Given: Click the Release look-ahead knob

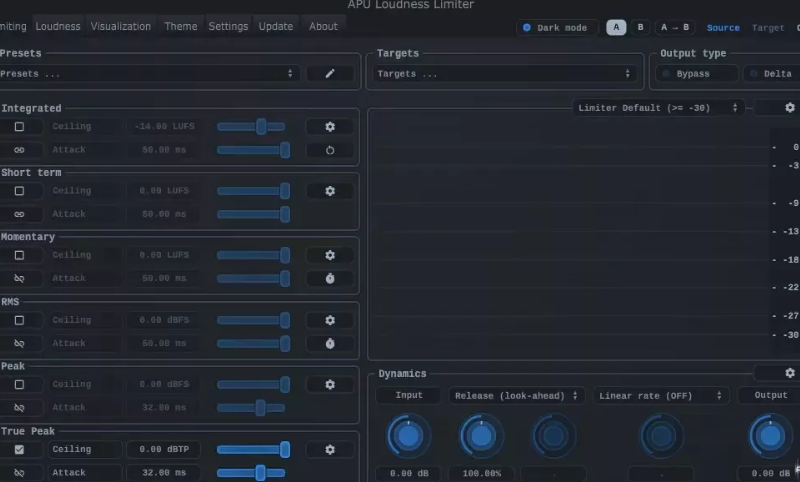Looking at the screenshot, I should coord(481,436).
